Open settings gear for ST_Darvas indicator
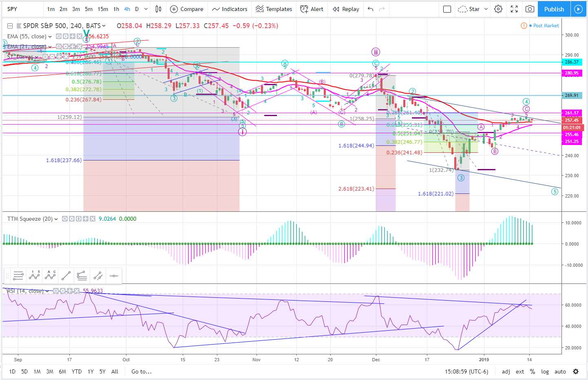Screen dimensions: 588x380 (52, 57)
